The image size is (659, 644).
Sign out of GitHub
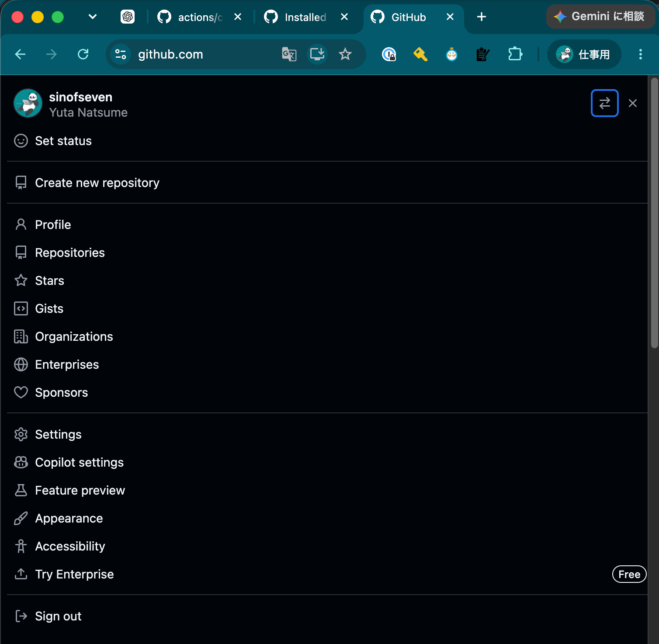(327, 616)
